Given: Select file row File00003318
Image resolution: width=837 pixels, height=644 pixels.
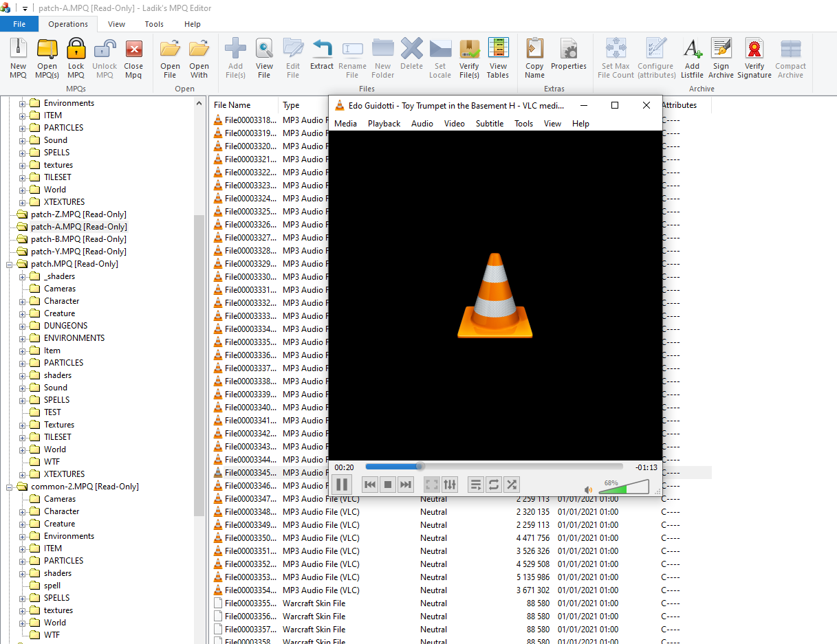Looking at the screenshot, I should (x=270, y=120).
